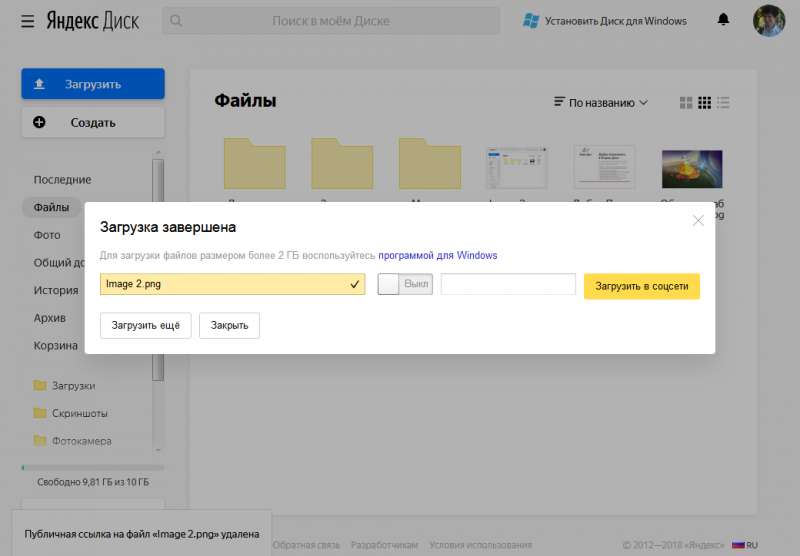The height and width of the screenshot is (556, 800).
Task: Open the программой для Windows link
Action: [437, 256]
